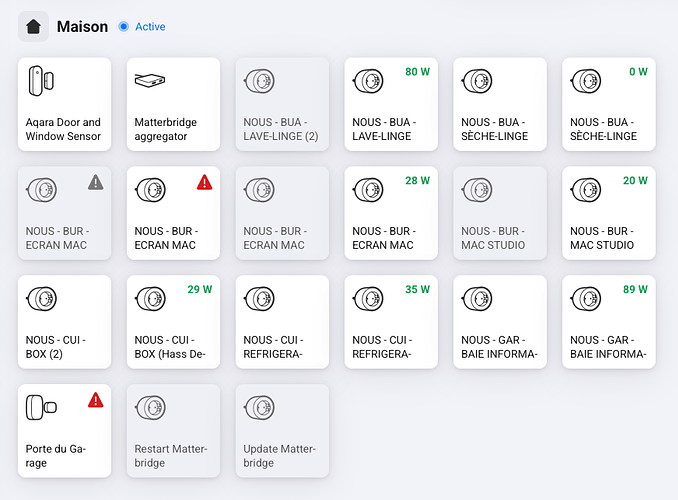Click the red warning triangle on ECRAN MAC
The width and height of the screenshot is (678, 500).
[x=205, y=183]
